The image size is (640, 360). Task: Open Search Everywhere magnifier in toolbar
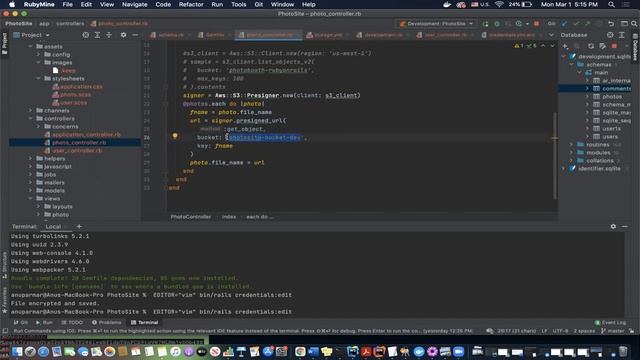click(634, 24)
